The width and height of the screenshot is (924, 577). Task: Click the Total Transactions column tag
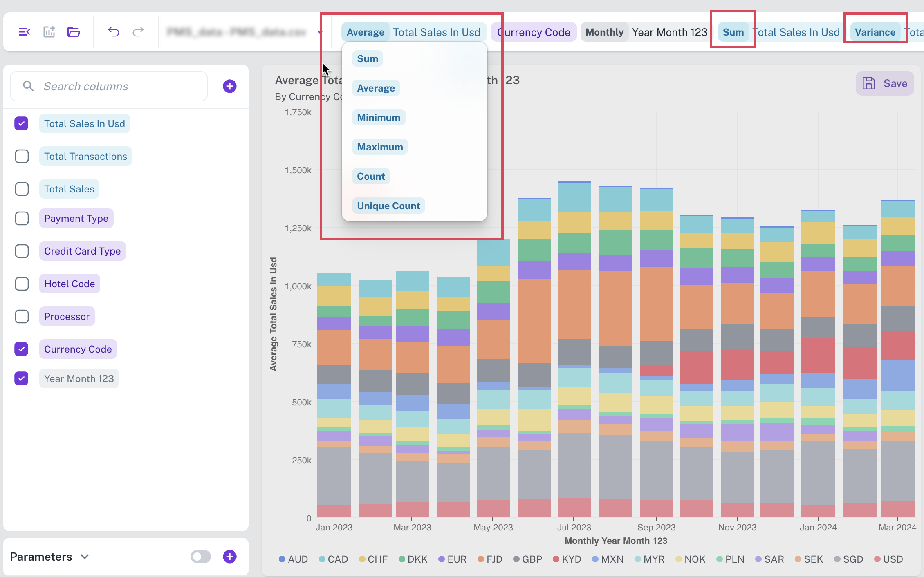coord(85,156)
